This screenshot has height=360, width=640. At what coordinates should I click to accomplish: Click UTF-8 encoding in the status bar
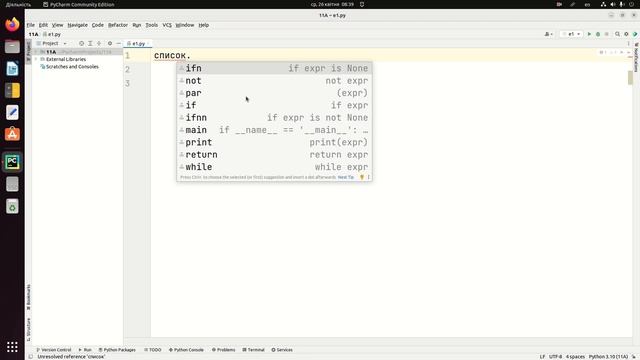tap(556, 357)
